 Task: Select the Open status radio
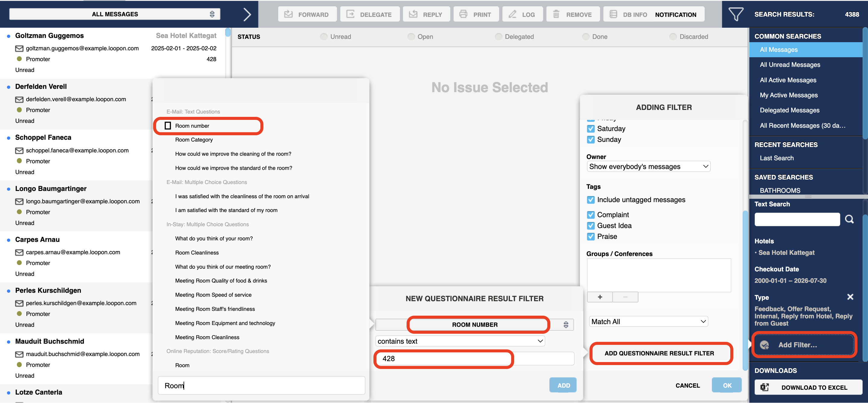click(411, 37)
